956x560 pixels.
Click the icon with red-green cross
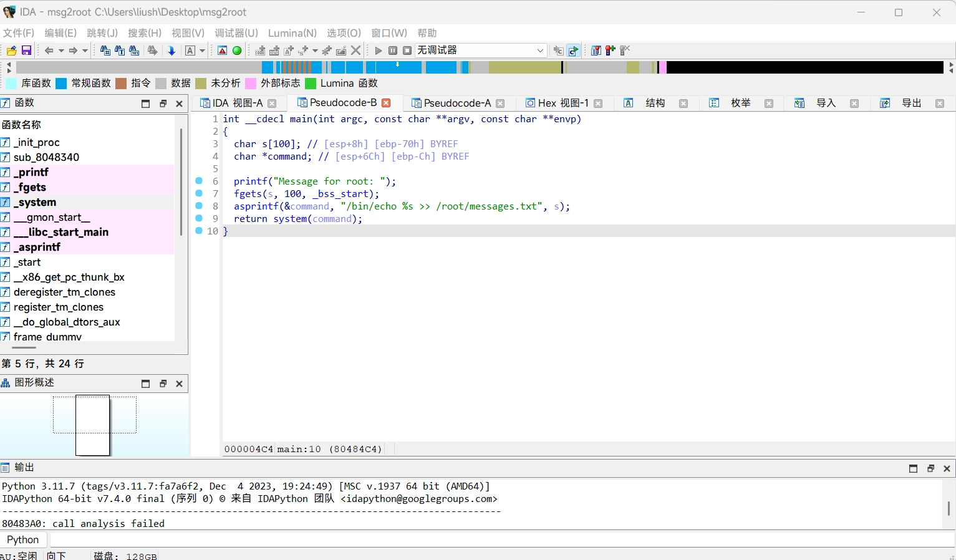click(611, 51)
